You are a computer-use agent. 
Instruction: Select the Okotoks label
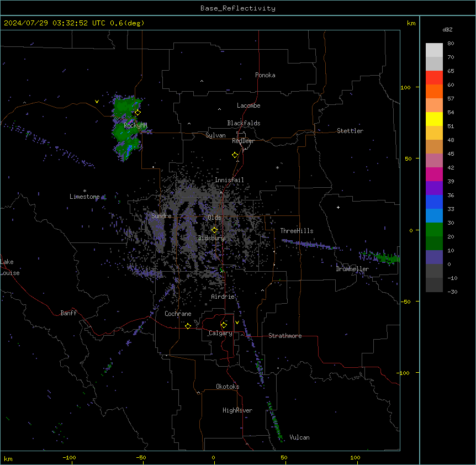pos(228,387)
